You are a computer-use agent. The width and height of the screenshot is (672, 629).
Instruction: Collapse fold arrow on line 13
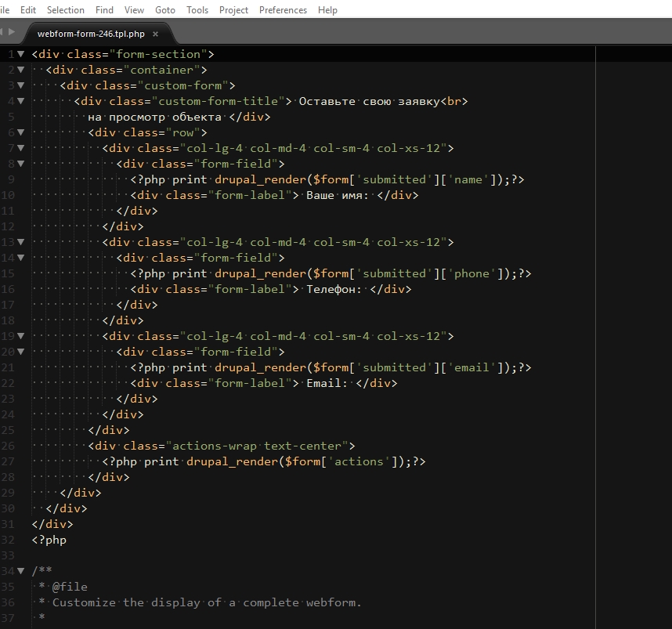point(20,242)
